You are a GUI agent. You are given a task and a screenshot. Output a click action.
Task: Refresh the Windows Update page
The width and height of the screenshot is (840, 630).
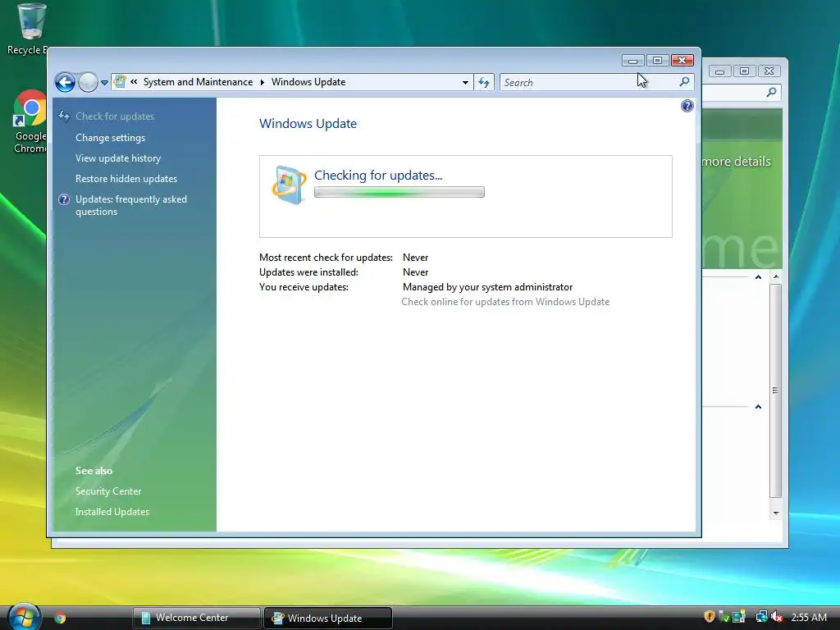pos(484,83)
